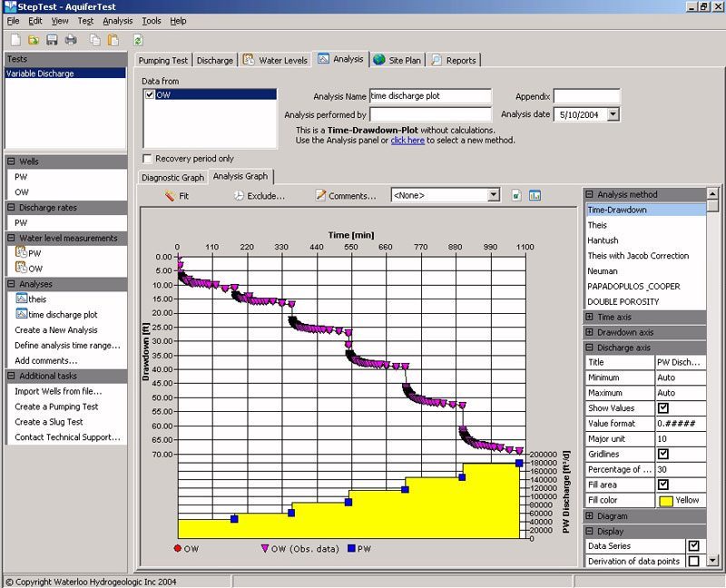
Task: Click Contact Technical Support...
Action: tap(67, 437)
